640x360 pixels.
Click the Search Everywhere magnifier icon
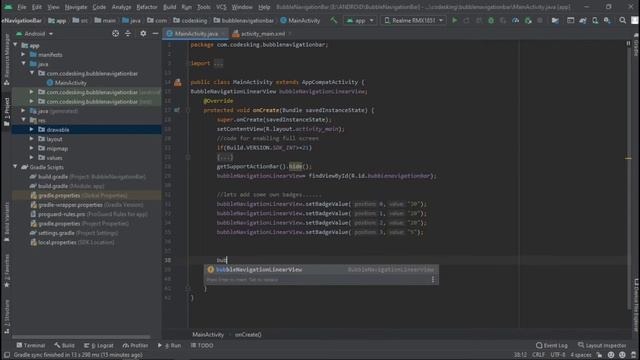622,20
